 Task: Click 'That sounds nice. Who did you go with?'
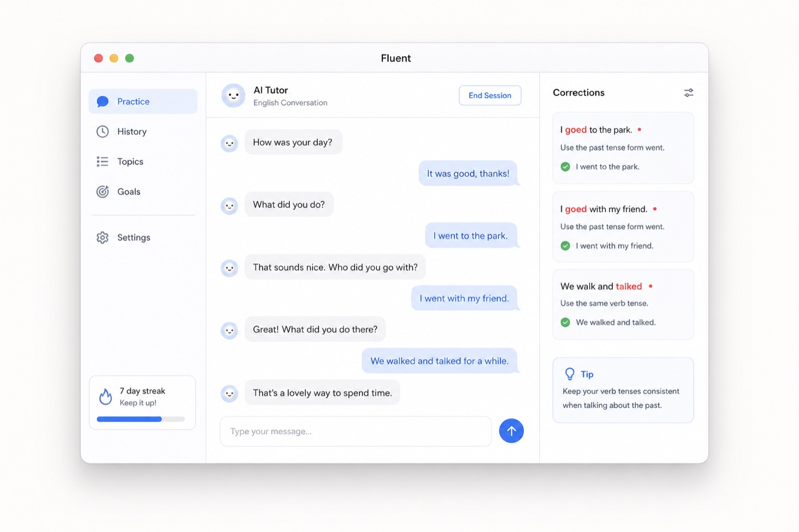point(335,267)
